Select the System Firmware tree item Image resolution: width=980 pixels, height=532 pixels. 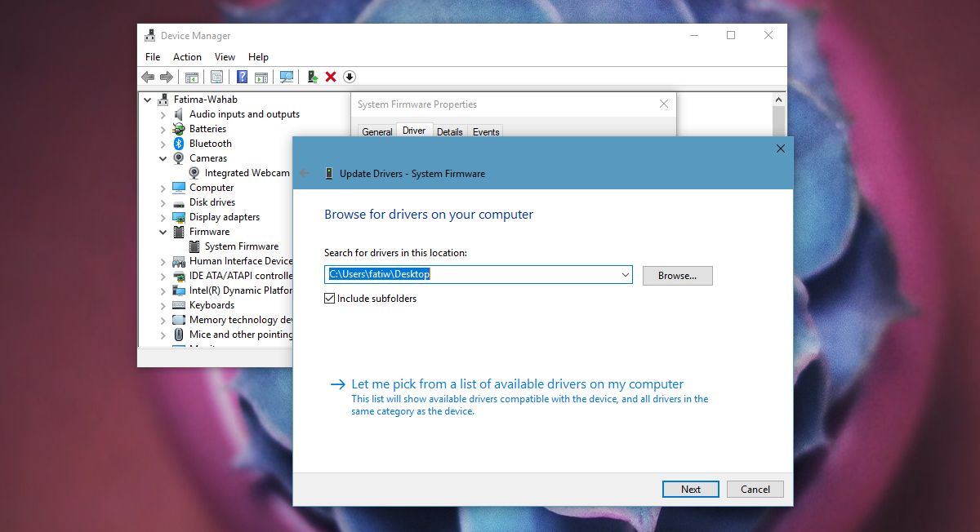click(x=242, y=246)
